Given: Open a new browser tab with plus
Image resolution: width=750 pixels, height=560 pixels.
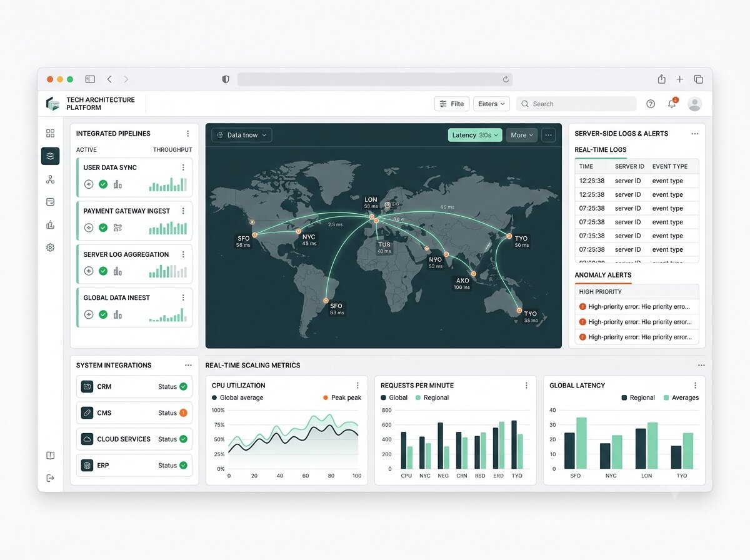Looking at the screenshot, I should (x=679, y=79).
